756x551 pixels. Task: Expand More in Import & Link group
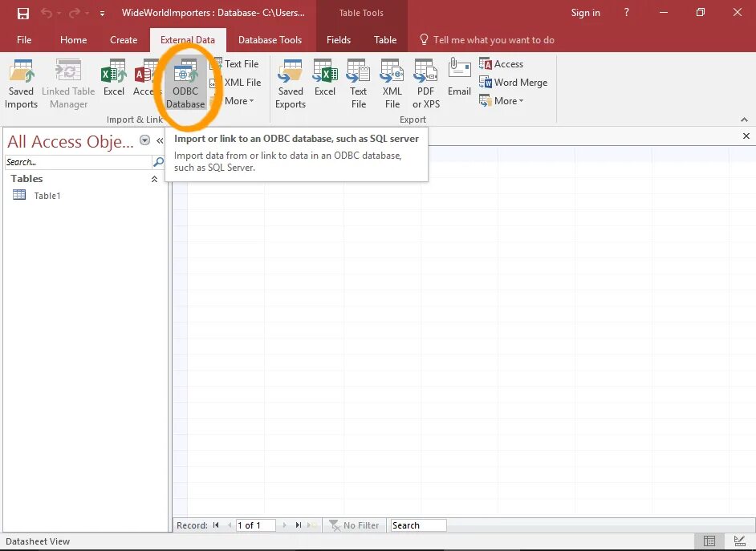click(x=234, y=101)
